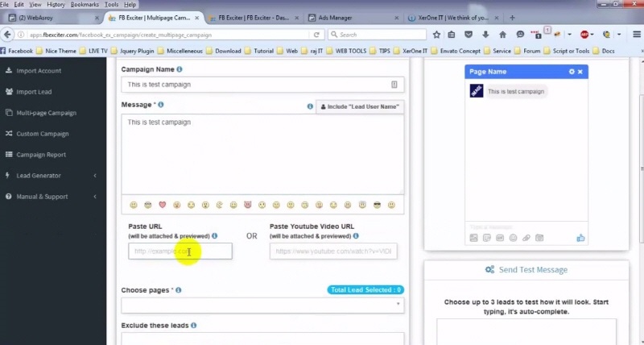Screen dimensions: 644x345
Task: Switch to the WebAsroy tab
Action: 53,18
